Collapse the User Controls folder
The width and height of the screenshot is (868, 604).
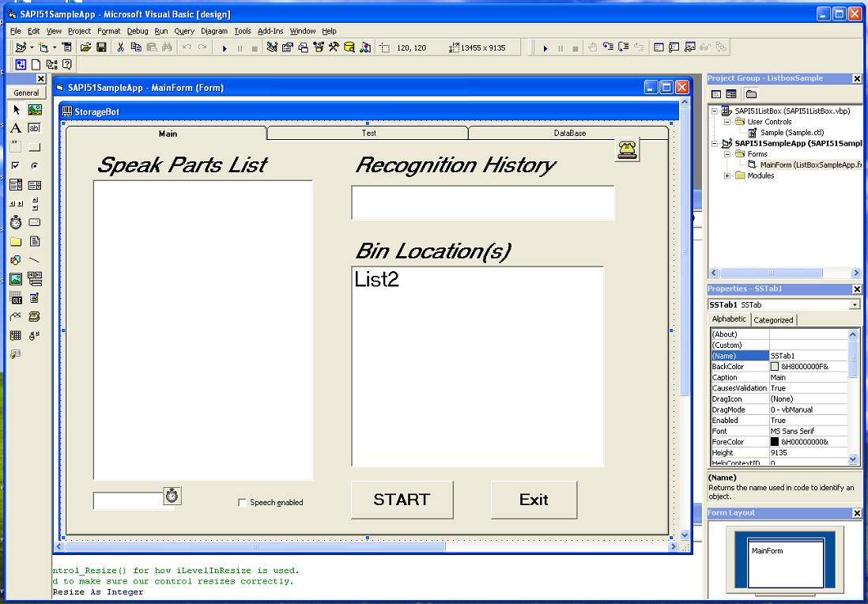pos(727,122)
